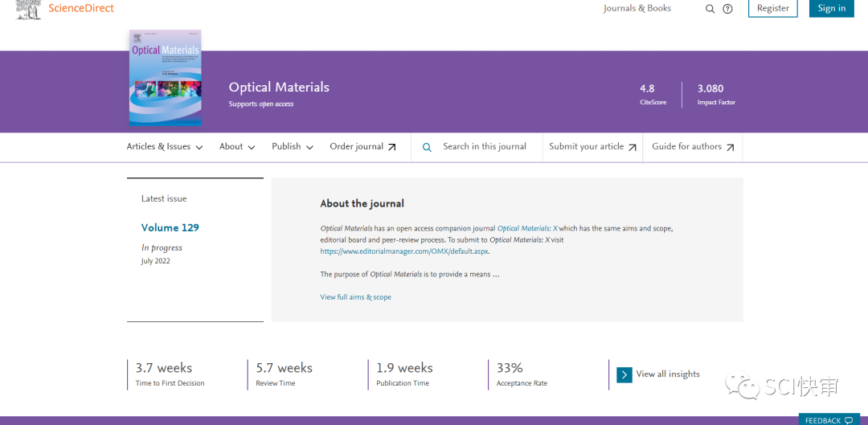Click the Sign in button
This screenshot has width=868, height=425.
(831, 8)
